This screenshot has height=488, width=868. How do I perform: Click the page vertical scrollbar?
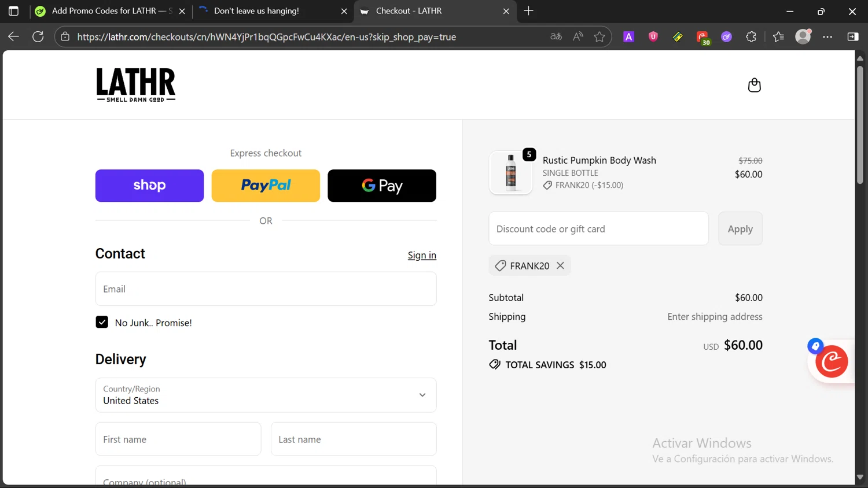click(860, 124)
